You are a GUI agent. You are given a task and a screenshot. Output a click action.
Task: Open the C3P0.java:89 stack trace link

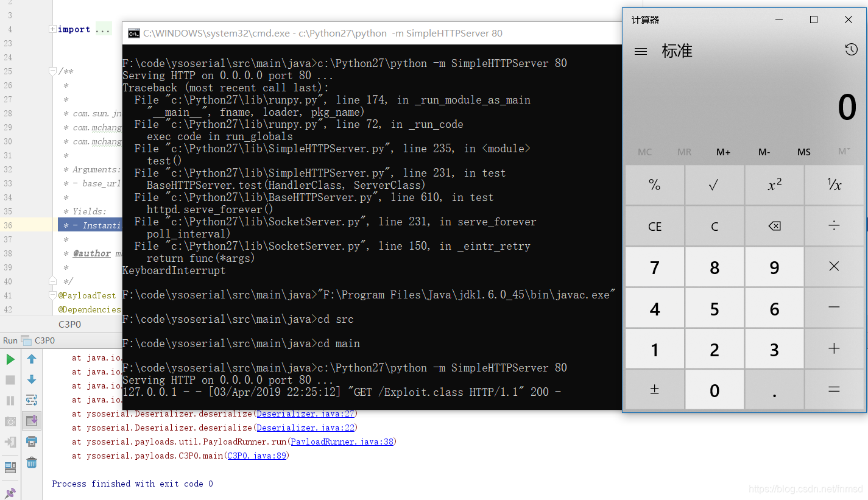coord(256,456)
